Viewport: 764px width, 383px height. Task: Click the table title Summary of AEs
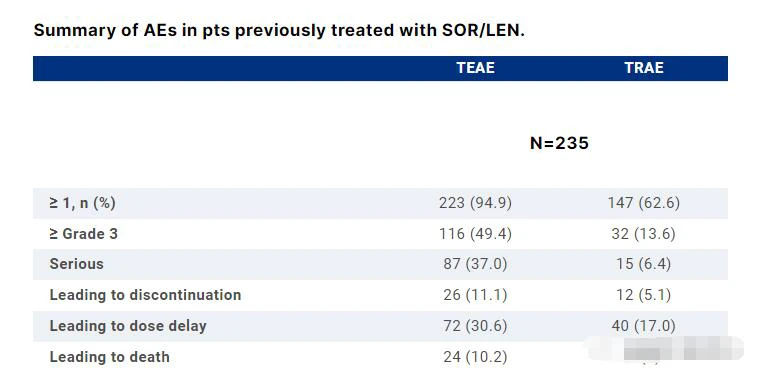coord(279,30)
